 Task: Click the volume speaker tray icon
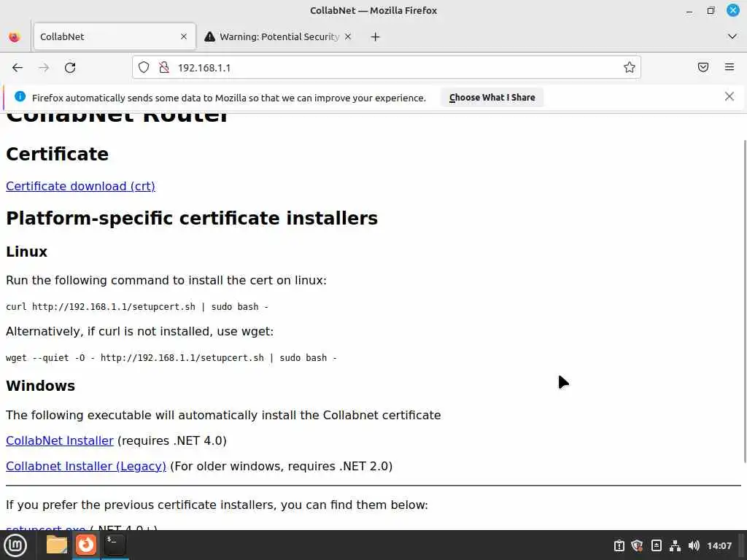694,545
